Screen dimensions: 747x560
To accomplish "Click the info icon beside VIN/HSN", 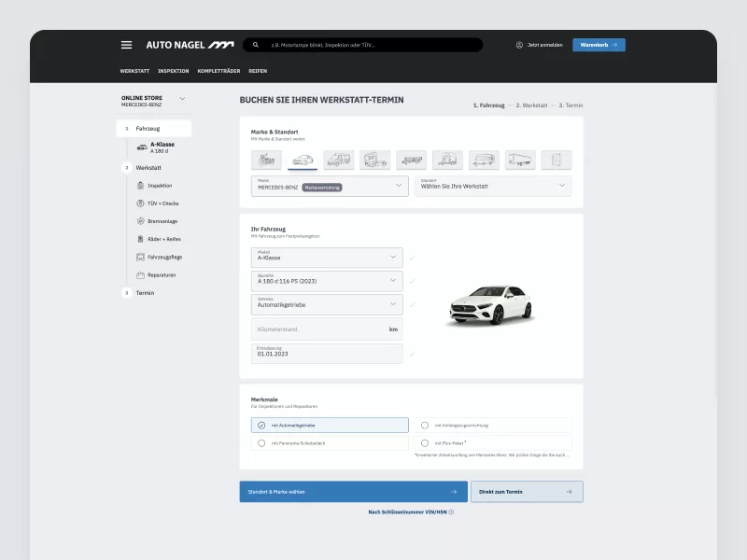I will 451,512.
